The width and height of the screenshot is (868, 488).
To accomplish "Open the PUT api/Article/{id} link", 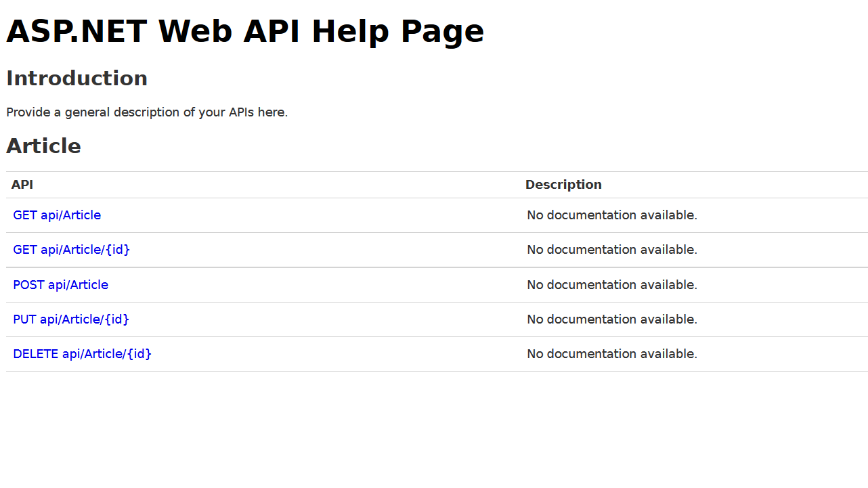I will pyautogui.click(x=71, y=319).
